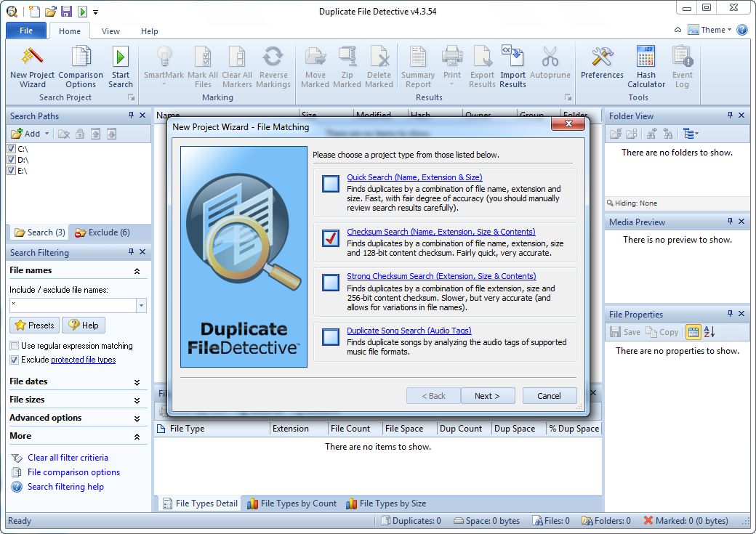Uncheck the D:\ search path
756x534 pixels.
coord(12,160)
